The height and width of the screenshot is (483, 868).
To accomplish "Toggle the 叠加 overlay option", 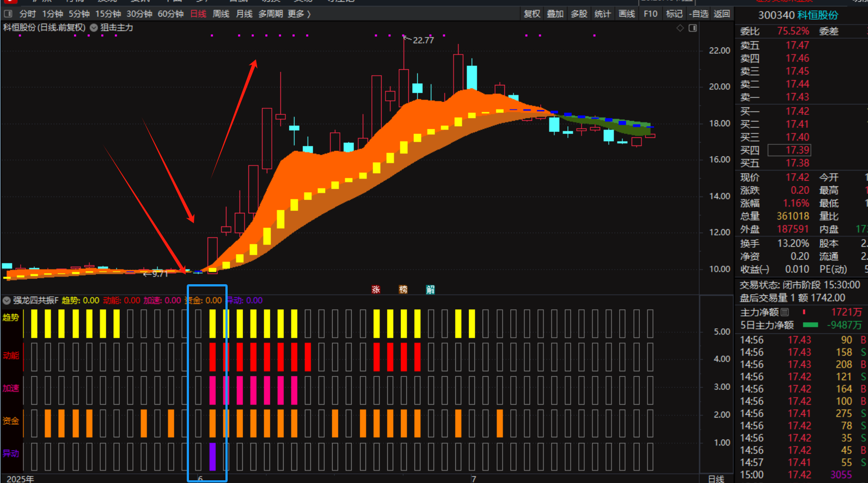I will click(x=555, y=14).
